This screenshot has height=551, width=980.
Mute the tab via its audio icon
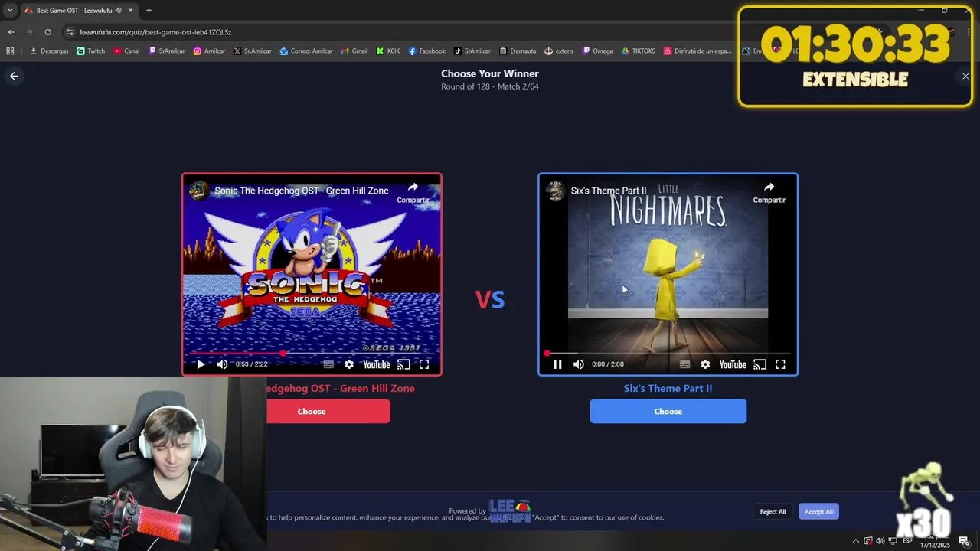pyautogui.click(x=119, y=10)
